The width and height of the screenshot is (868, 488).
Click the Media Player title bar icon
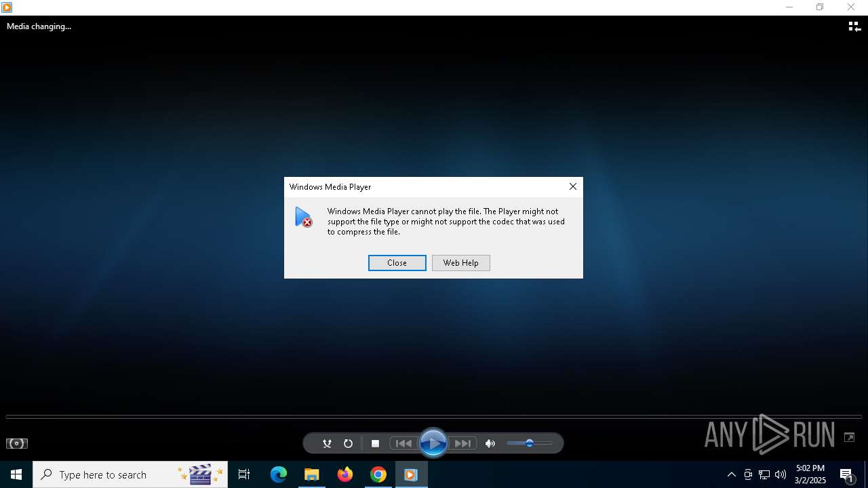pos(7,7)
